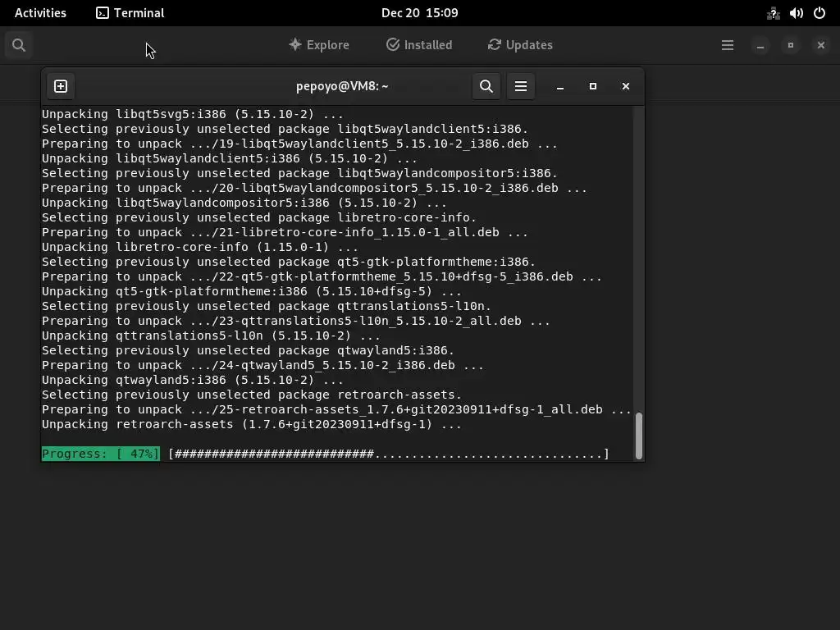Click 'Unpacking retroarch-assets' output line
Screen dimensions: 840x630
[x=252, y=424]
